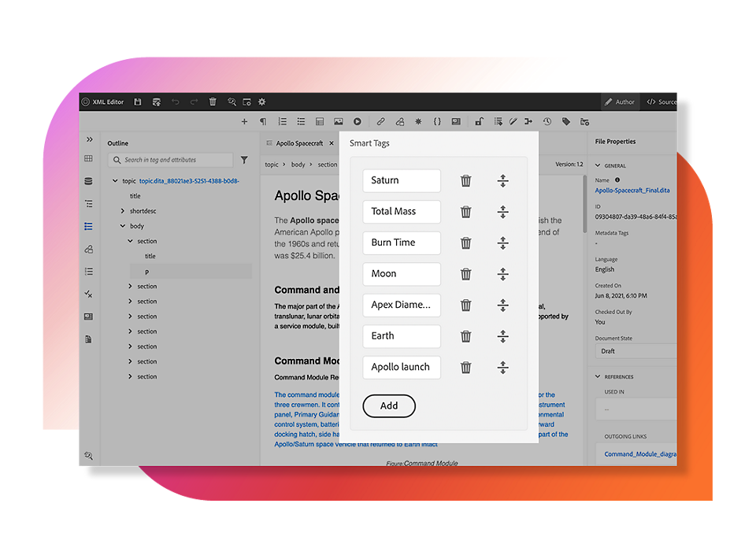Open the Document State Draft dropdown
The image size is (756, 559).
coord(636,351)
